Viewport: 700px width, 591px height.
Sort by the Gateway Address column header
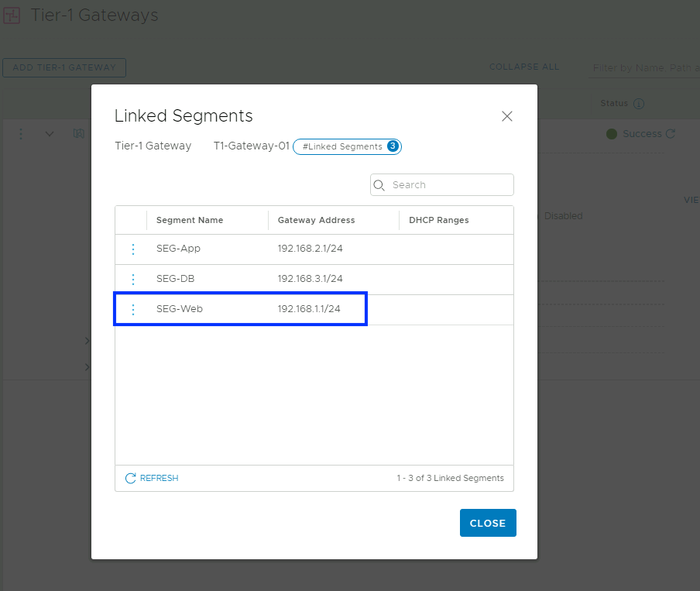pos(316,220)
